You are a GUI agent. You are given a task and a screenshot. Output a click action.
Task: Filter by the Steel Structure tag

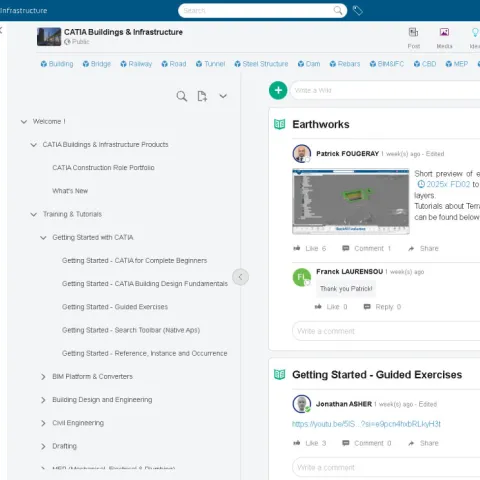pos(261,64)
